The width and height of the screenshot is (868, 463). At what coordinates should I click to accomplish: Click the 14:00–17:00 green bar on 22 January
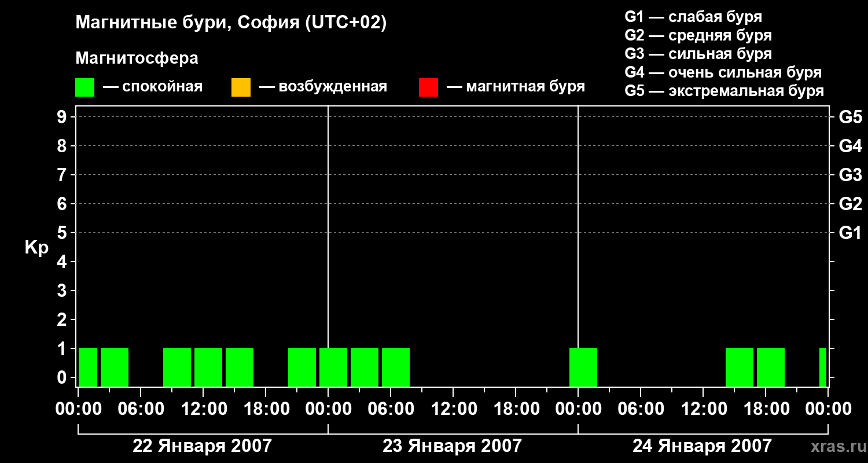(240, 367)
